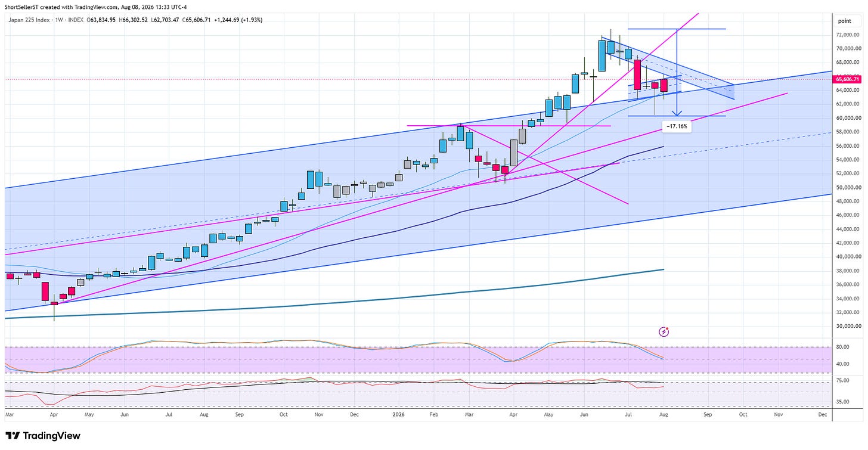Click the -17.16% price range label
Image resolution: width=868 pixels, height=450 pixels.
pyautogui.click(x=676, y=126)
